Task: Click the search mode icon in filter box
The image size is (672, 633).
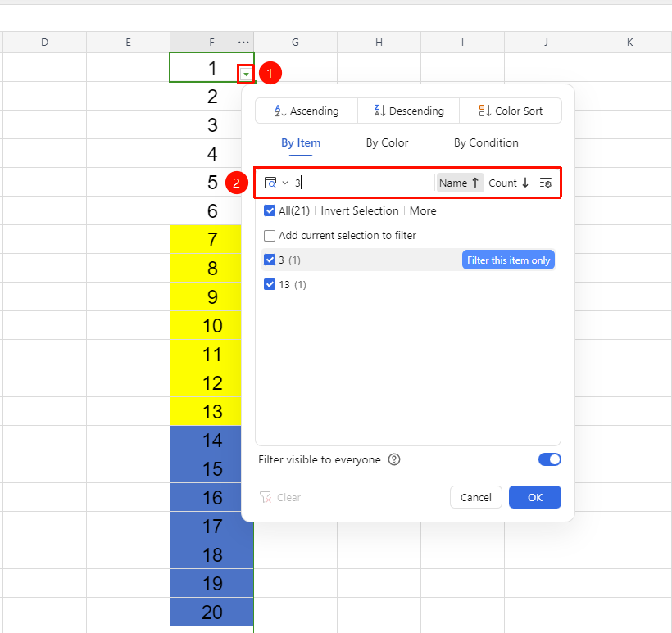Action: click(270, 183)
